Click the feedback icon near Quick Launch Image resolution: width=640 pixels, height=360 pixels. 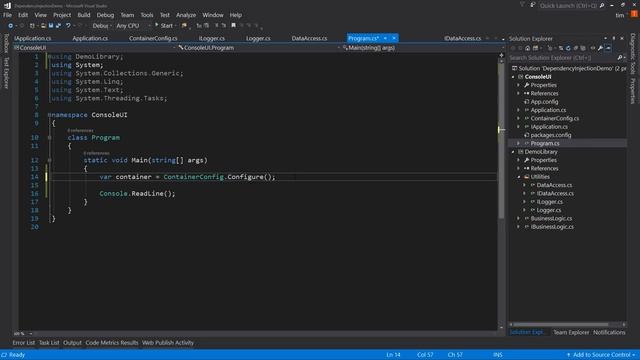coord(533,5)
